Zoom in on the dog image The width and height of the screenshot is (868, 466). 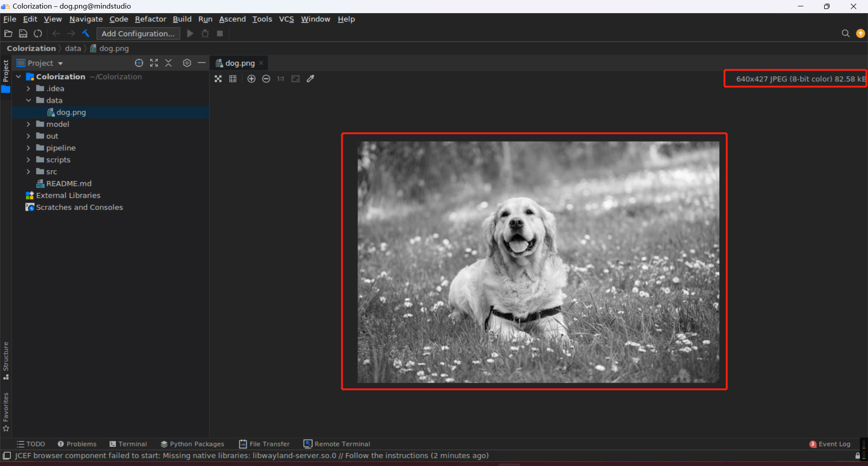(x=251, y=79)
